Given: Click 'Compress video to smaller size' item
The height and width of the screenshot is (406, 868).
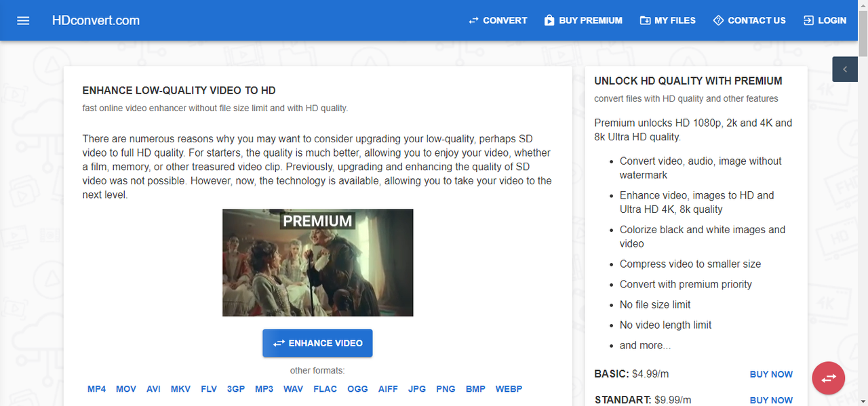Looking at the screenshot, I should coord(690,264).
